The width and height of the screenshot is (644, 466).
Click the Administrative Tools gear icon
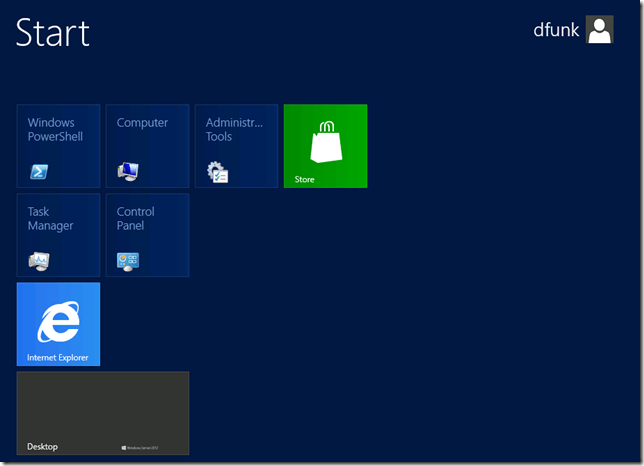tap(217, 172)
